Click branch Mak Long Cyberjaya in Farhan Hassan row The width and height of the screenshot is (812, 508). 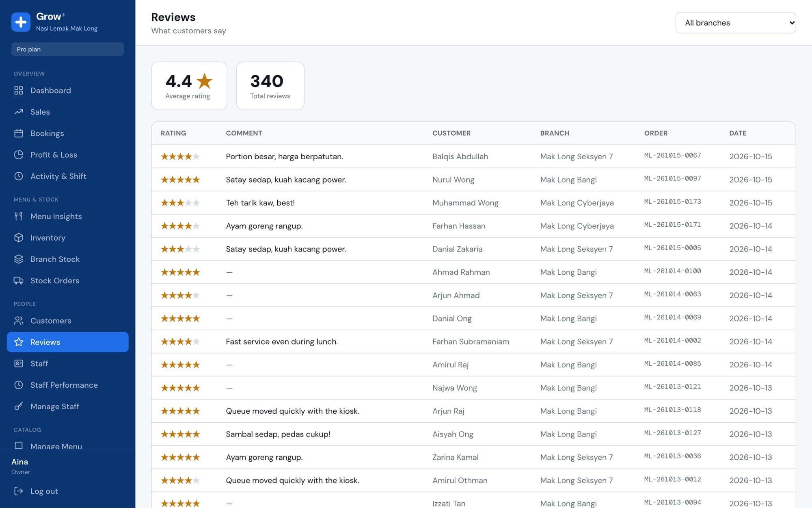tap(577, 226)
